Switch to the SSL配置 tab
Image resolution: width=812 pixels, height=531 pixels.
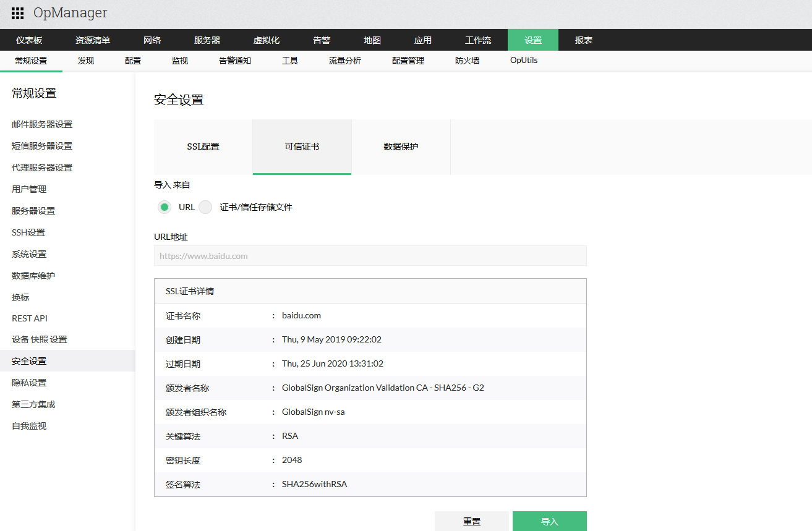pyautogui.click(x=203, y=147)
